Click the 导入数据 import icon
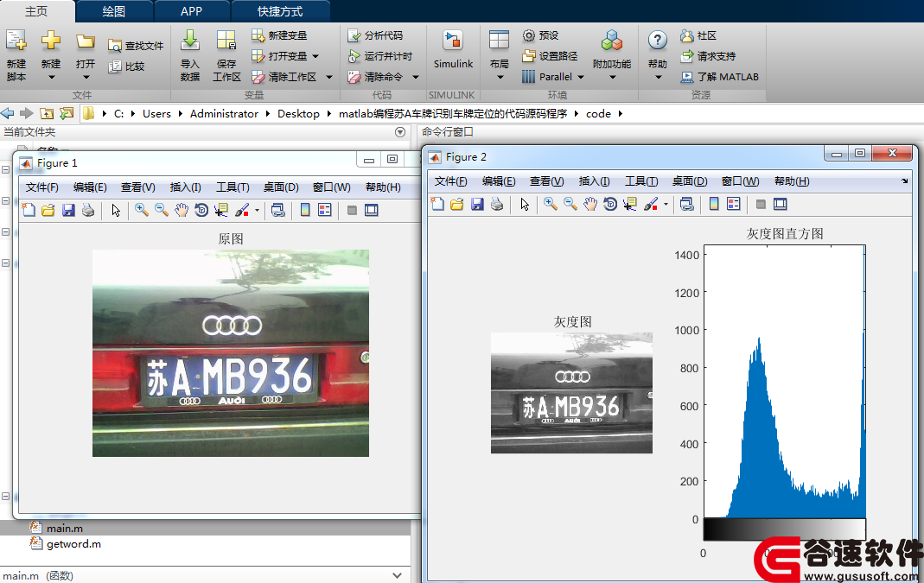Image resolution: width=924 pixels, height=583 pixels. [x=190, y=41]
